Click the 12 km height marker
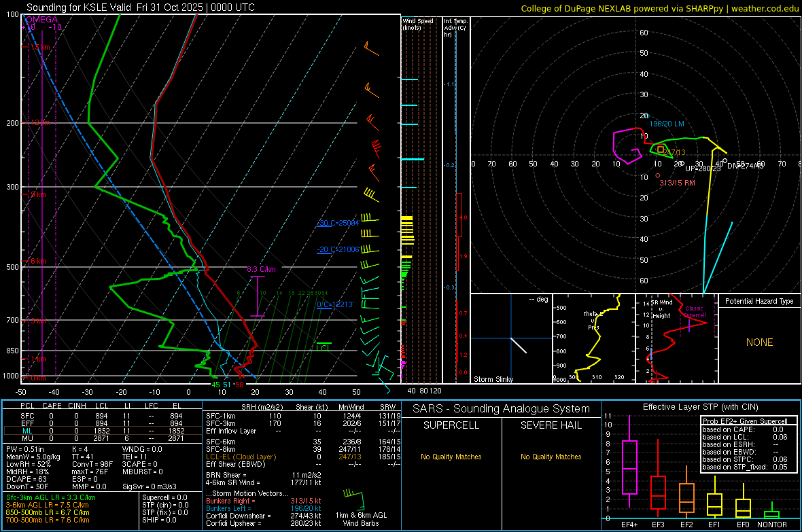802x532 pixels. tap(40, 123)
